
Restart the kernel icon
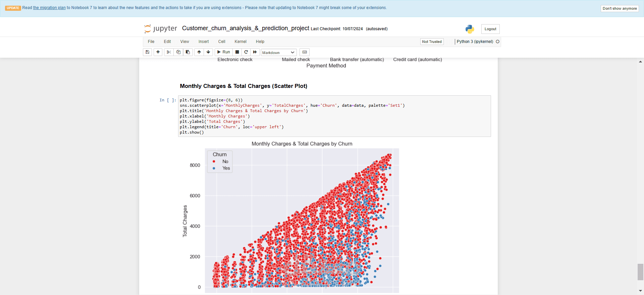click(246, 52)
